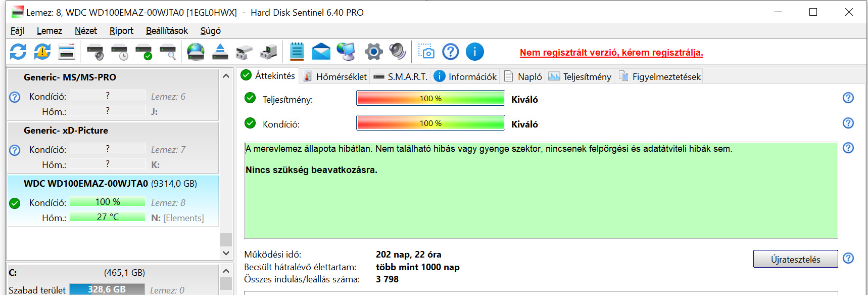Click the Teljesítmény 100 % gradient bar
Image resolution: width=868 pixels, height=295 pixels.
coord(430,98)
